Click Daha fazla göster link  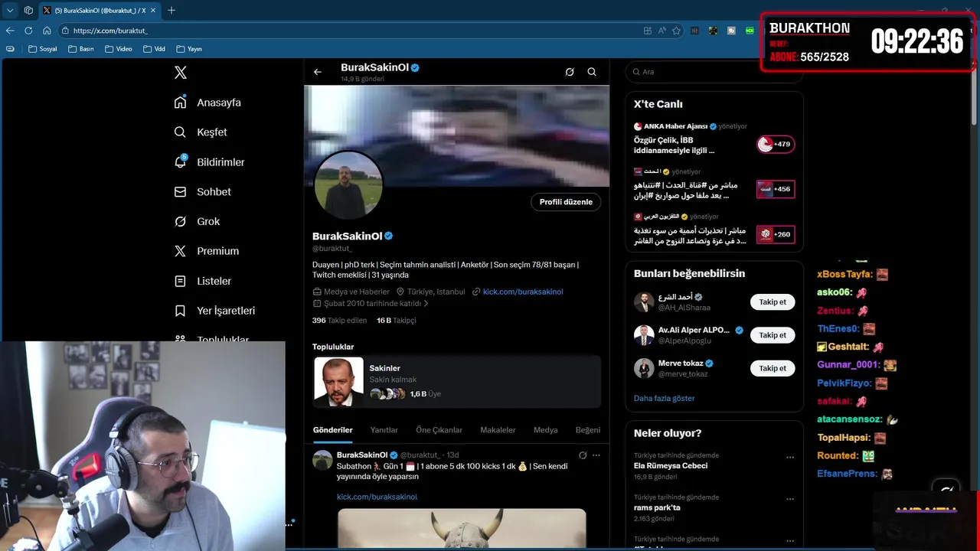pyautogui.click(x=664, y=399)
